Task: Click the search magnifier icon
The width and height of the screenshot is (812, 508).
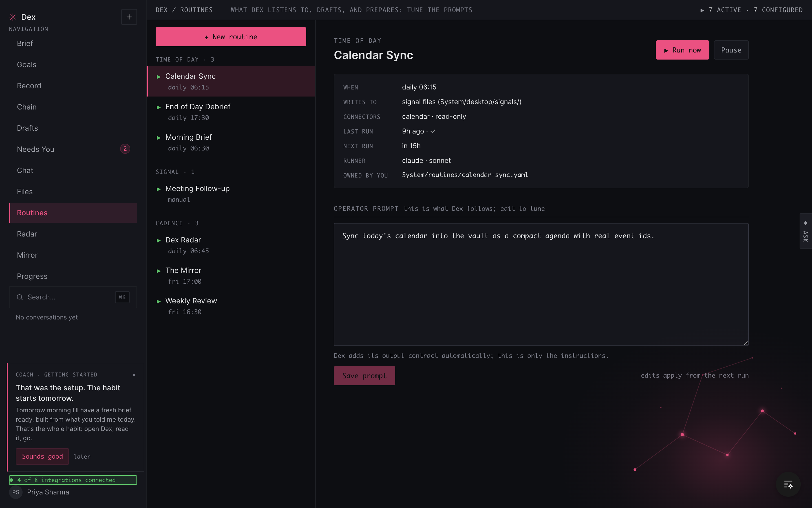Action: click(20, 297)
